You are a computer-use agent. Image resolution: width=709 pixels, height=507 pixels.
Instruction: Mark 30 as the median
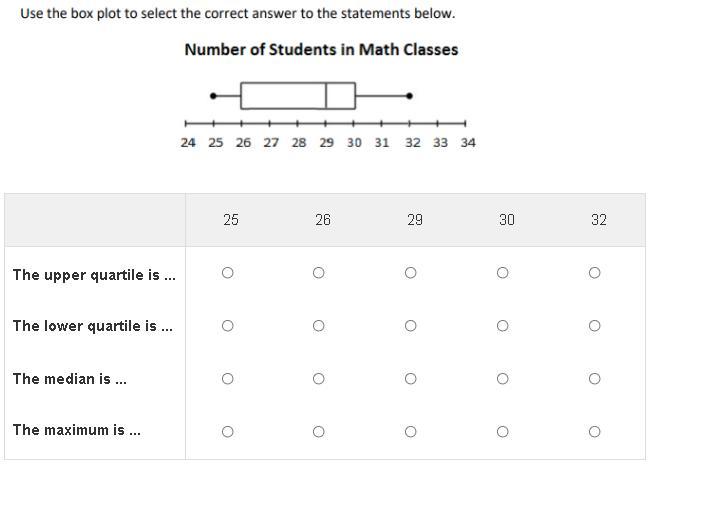click(503, 379)
